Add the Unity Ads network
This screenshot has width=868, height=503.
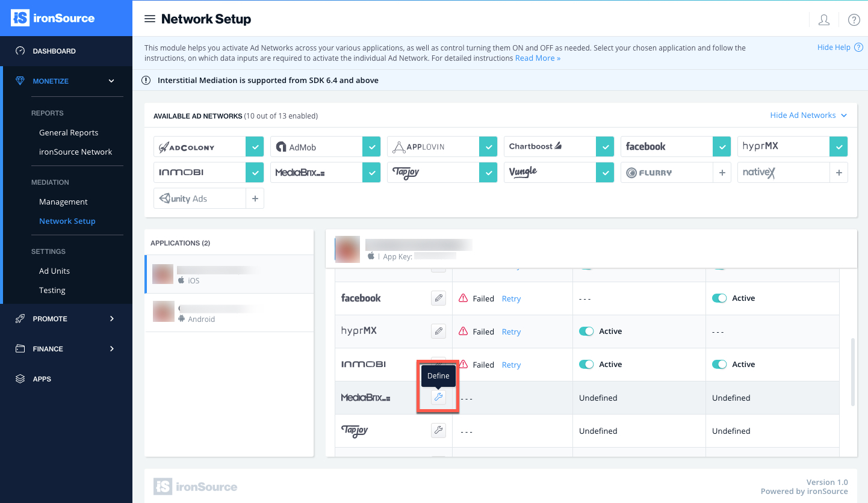[255, 199]
